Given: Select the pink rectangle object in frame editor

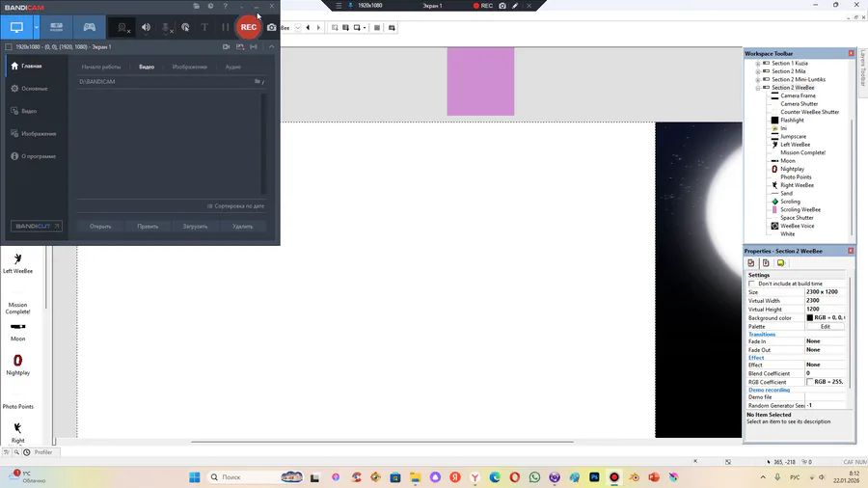Looking at the screenshot, I should [x=480, y=82].
